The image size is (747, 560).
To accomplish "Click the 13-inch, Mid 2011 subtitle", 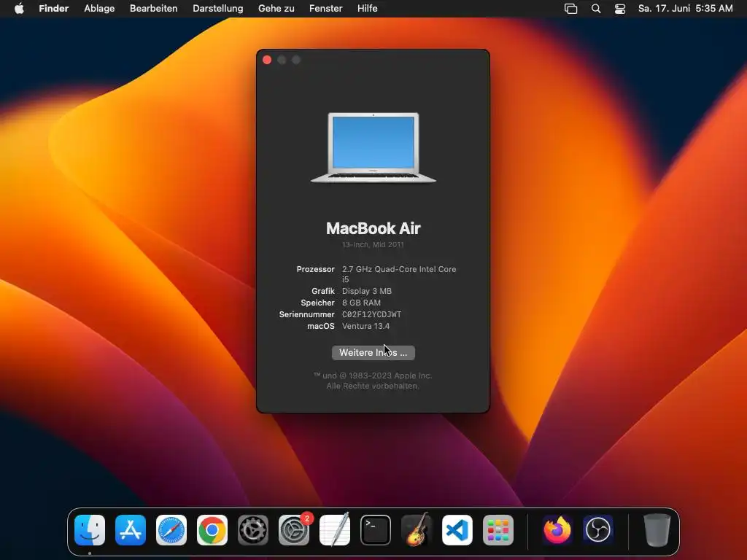I will pyautogui.click(x=373, y=245).
